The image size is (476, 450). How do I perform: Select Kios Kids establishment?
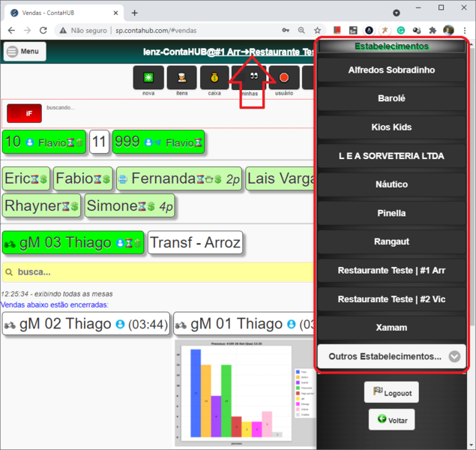pos(391,127)
